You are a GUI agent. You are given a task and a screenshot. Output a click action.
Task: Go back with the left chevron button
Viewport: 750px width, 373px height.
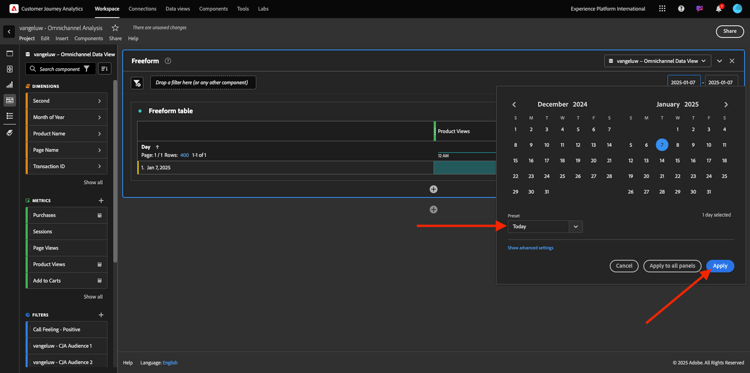(9, 32)
